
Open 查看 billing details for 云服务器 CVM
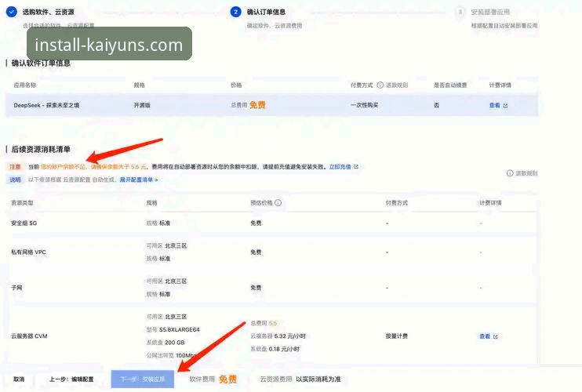pos(485,336)
